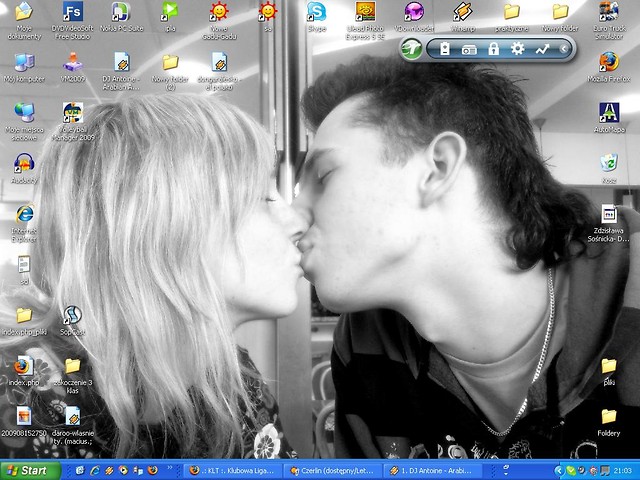
Task: Select the VM2009 desktop icon
Action: pos(73,68)
